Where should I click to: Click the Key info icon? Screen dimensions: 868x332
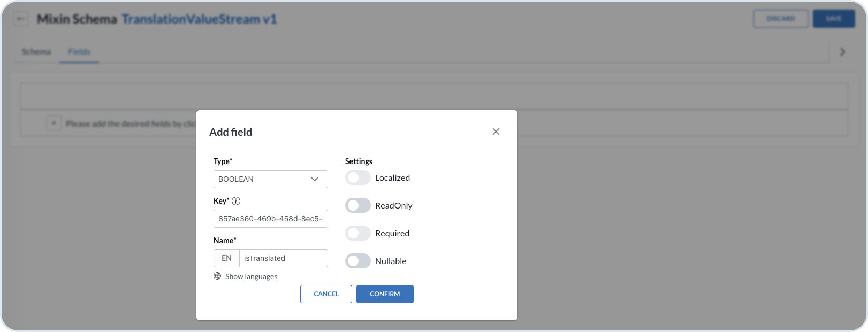(236, 201)
